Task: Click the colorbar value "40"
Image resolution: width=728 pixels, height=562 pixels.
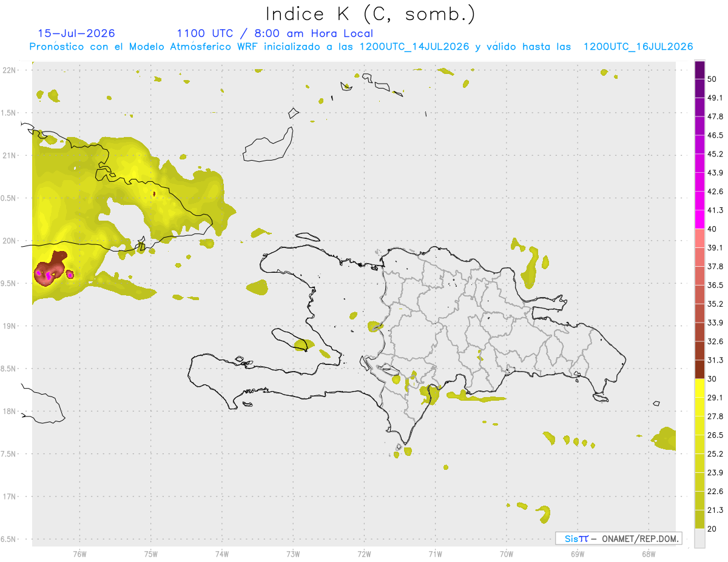Action: pyautogui.click(x=713, y=229)
